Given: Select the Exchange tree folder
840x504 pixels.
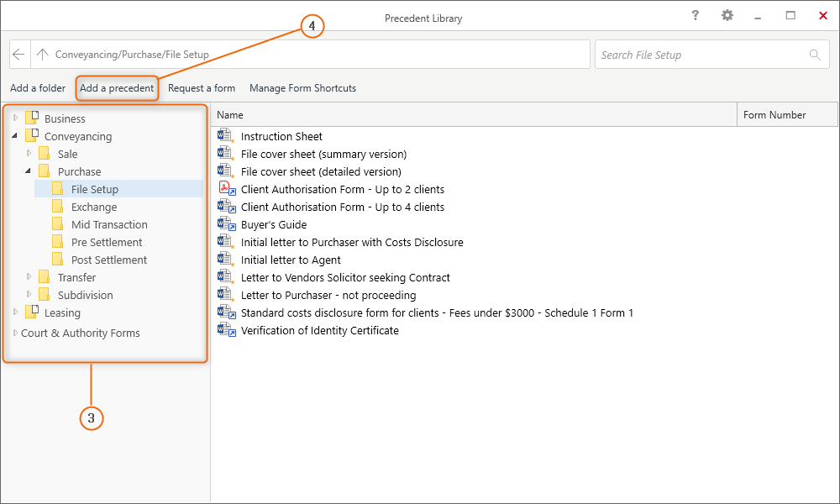Looking at the screenshot, I should point(94,207).
